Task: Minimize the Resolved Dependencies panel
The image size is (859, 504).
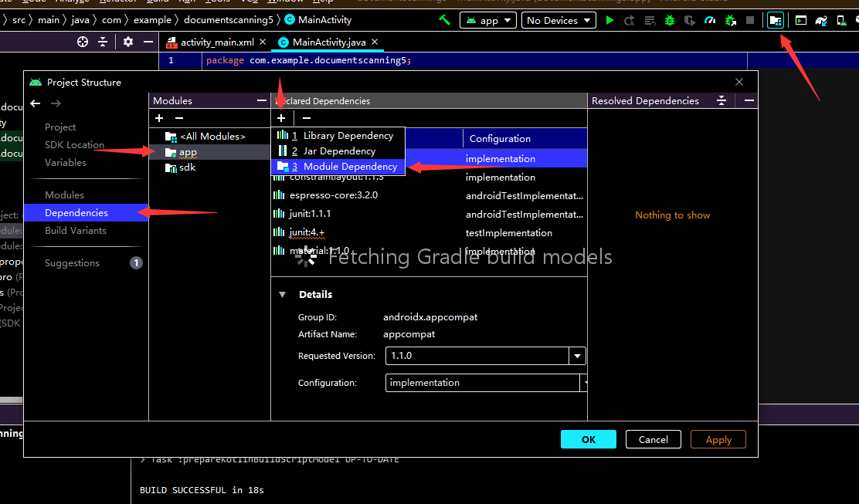Action: coord(749,100)
